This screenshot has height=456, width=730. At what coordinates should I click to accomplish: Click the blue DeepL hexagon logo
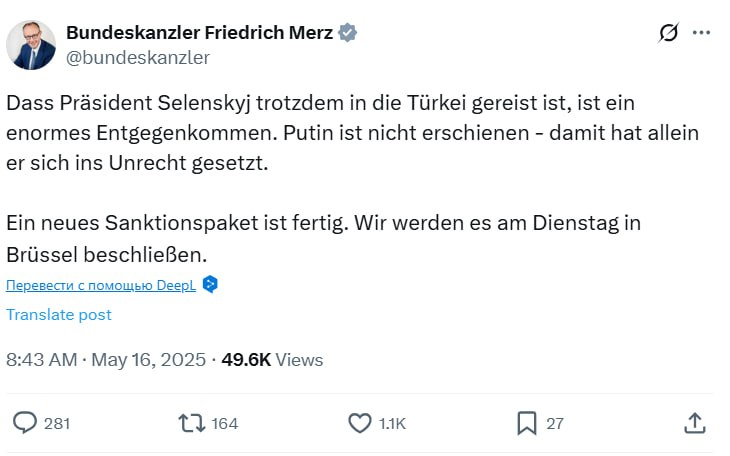tap(210, 284)
